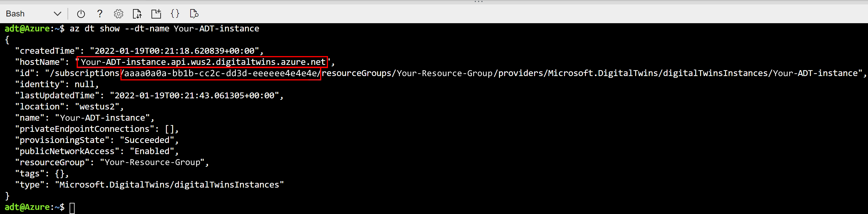868x214 pixels.
Task: Open the Cloud Shell settings gear
Action: click(x=118, y=14)
